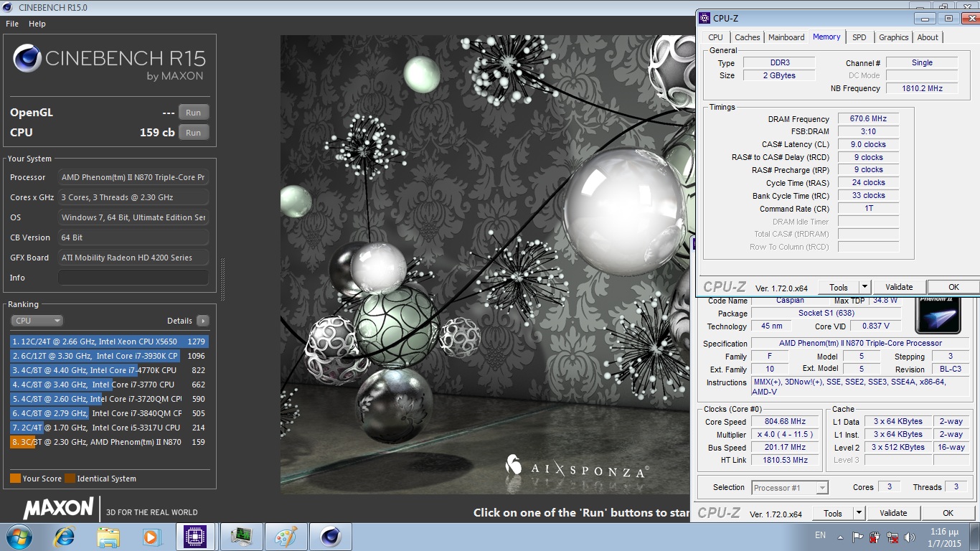Click Core Speed value 804.68 MHz
The width and height of the screenshot is (980, 551).
click(x=786, y=422)
